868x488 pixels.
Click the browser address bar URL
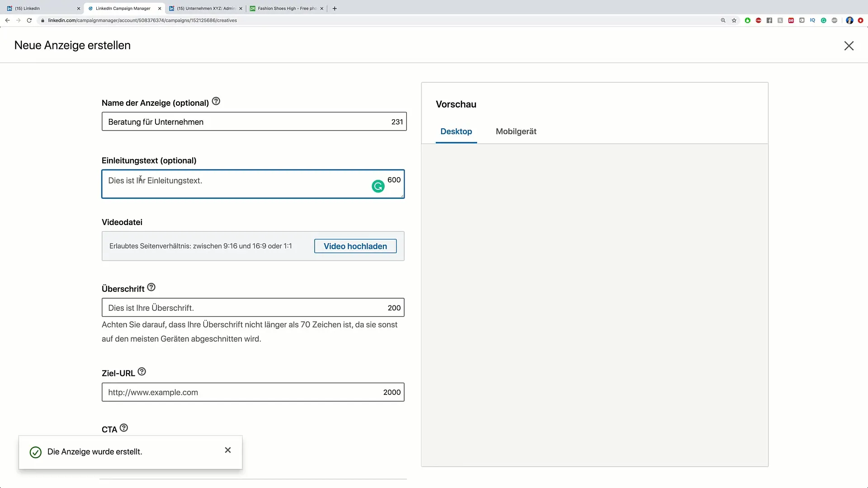[142, 20]
